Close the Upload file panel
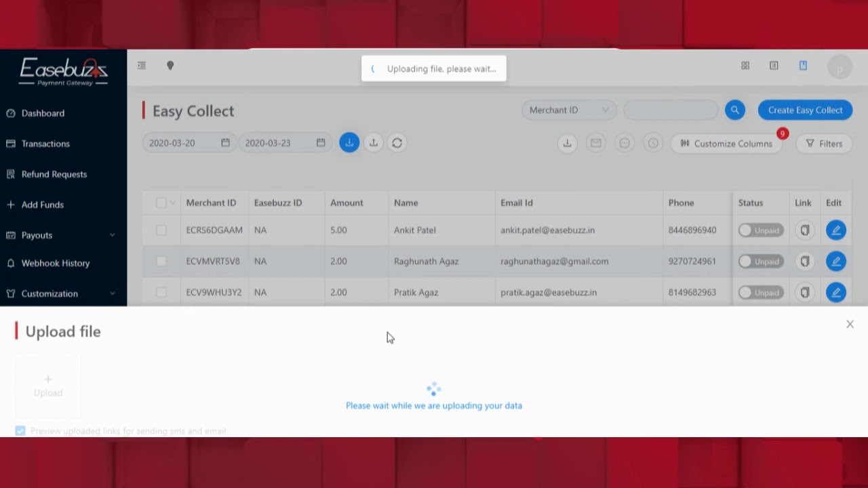Viewport: 868px width, 488px height. (850, 324)
